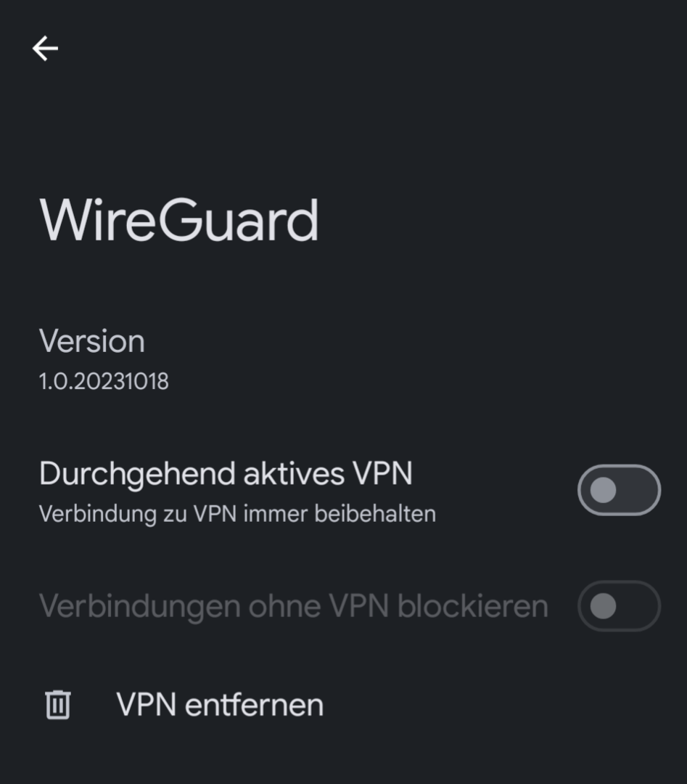Enable the Durchgehend aktives VPN switch
Image resolution: width=687 pixels, height=784 pixels.
pyautogui.click(x=619, y=490)
